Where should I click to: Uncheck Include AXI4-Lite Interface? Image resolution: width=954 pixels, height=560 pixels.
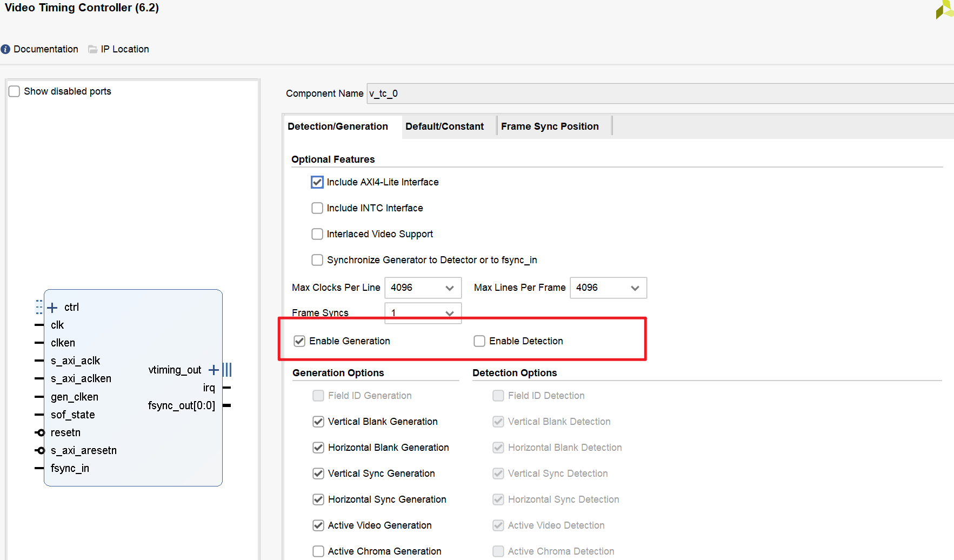click(317, 182)
